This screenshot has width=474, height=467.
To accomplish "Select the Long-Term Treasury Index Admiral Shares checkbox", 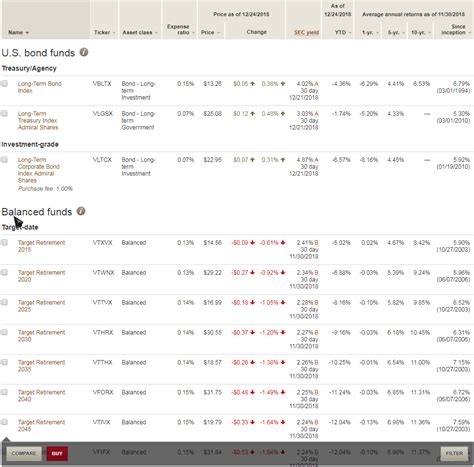I will [4, 113].
